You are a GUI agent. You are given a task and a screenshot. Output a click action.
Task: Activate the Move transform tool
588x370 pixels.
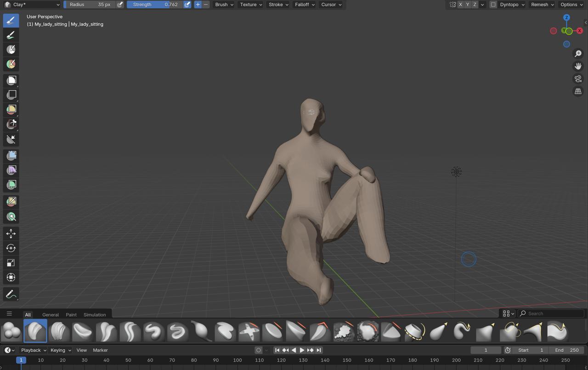pyautogui.click(x=11, y=233)
